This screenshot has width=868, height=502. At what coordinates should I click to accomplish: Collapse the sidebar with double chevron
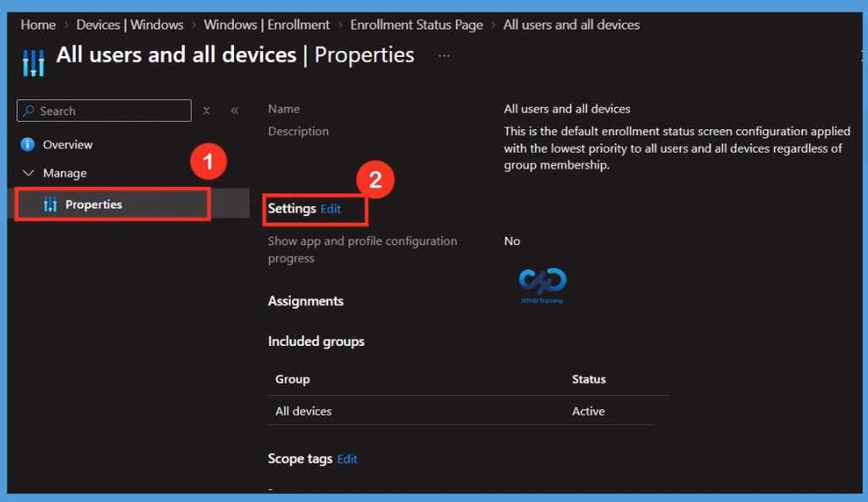pos(235,111)
